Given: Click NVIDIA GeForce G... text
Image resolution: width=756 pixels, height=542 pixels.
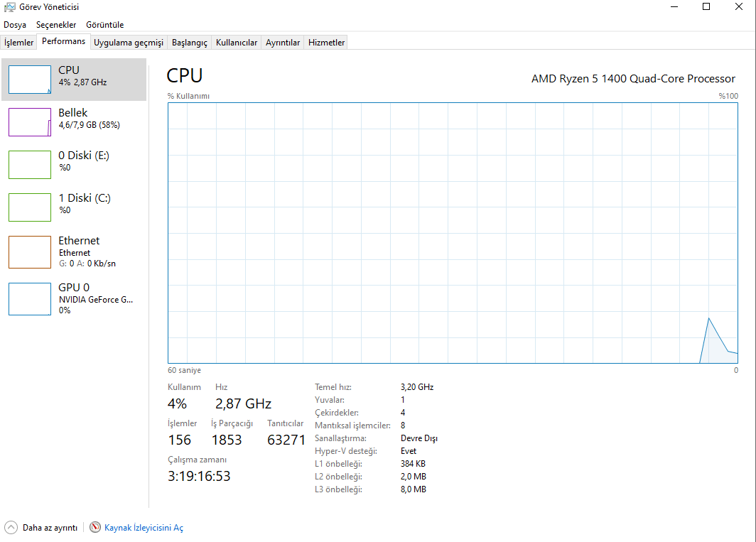Looking at the screenshot, I should point(95,300).
